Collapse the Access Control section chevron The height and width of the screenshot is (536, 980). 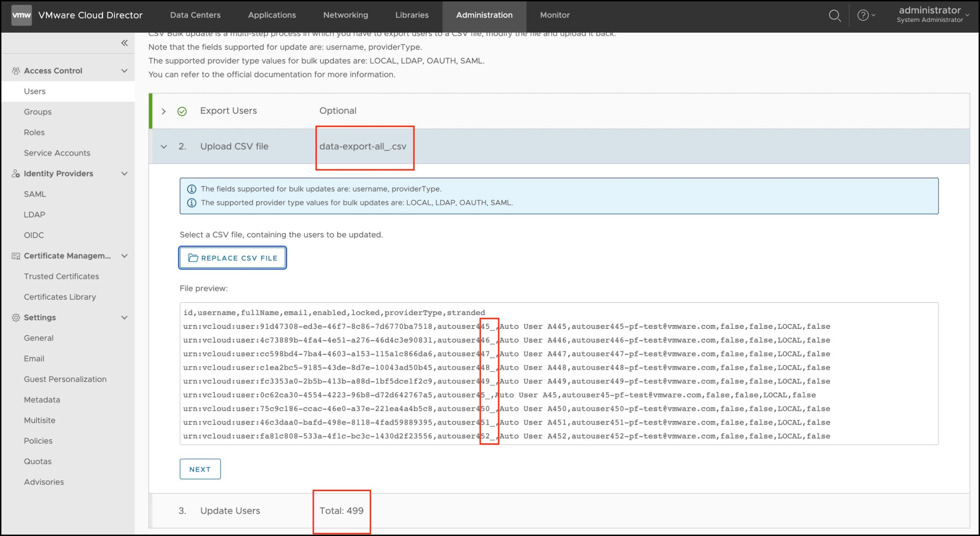point(124,71)
